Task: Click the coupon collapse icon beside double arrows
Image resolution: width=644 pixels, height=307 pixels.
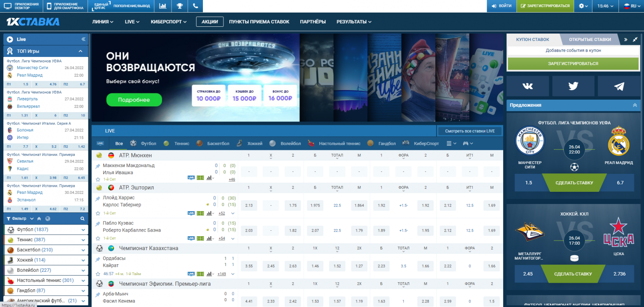Action: tap(635, 39)
